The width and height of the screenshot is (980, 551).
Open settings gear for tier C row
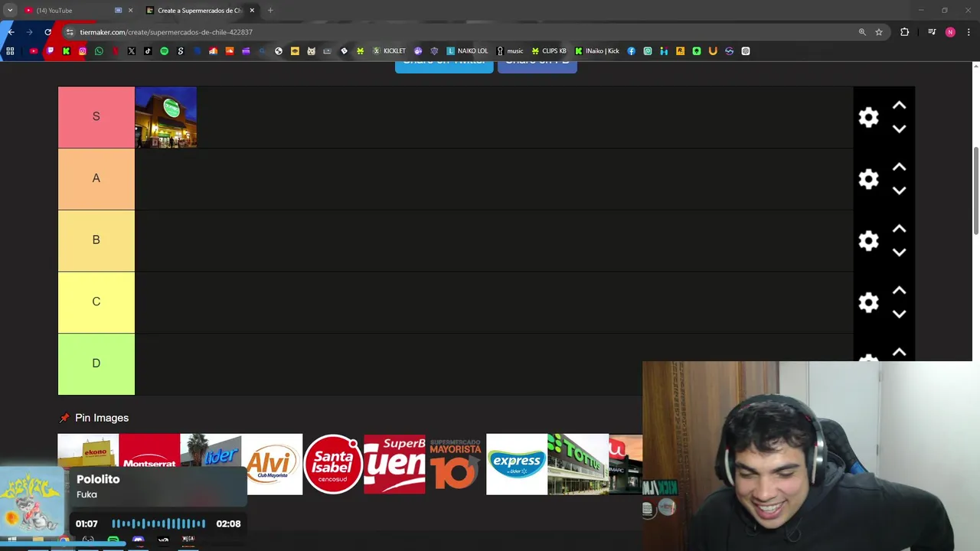coord(868,302)
